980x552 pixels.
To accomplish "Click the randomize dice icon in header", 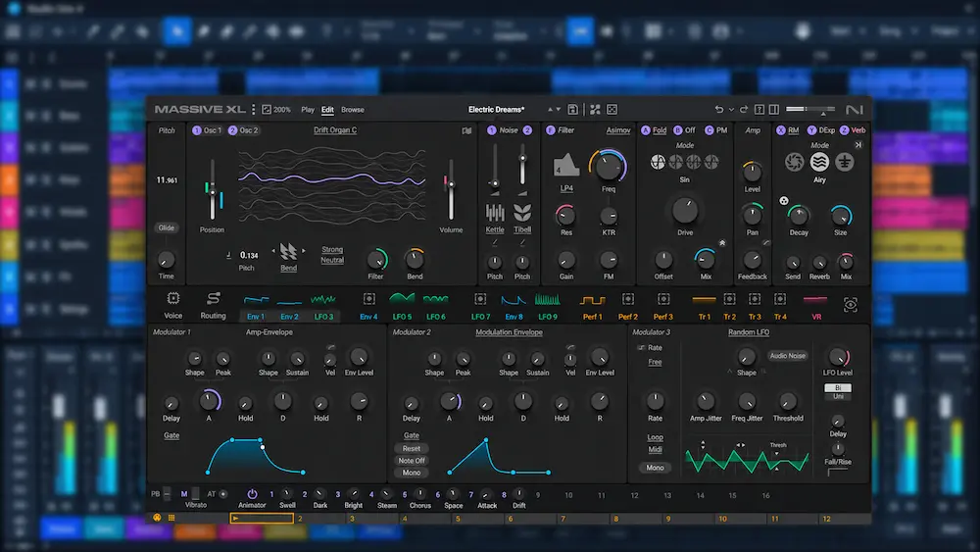I will [612, 110].
